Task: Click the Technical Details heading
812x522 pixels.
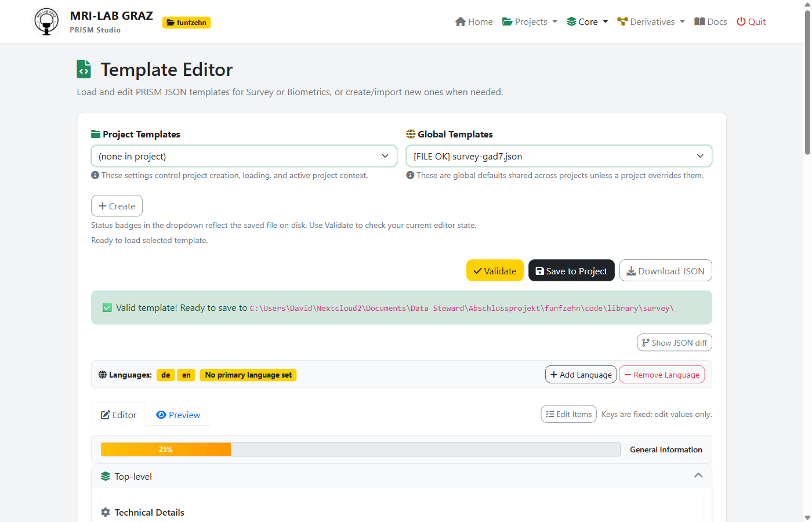Action: (150, 512)
